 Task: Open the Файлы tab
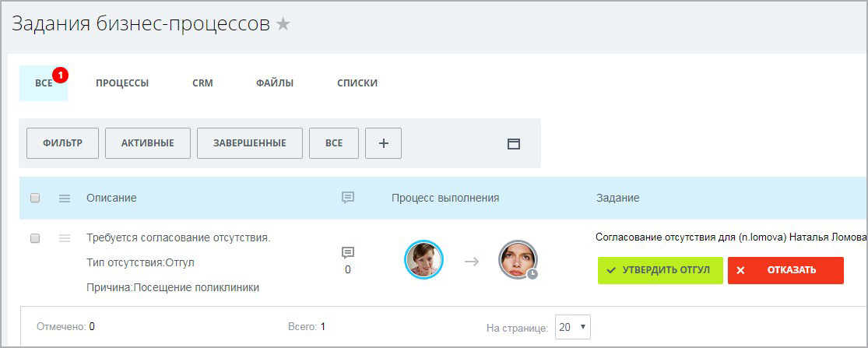[x=275, y=83]
